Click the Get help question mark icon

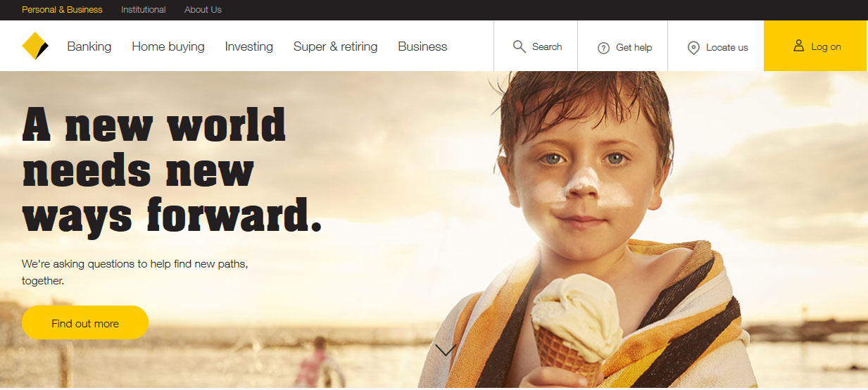[603, 48]
